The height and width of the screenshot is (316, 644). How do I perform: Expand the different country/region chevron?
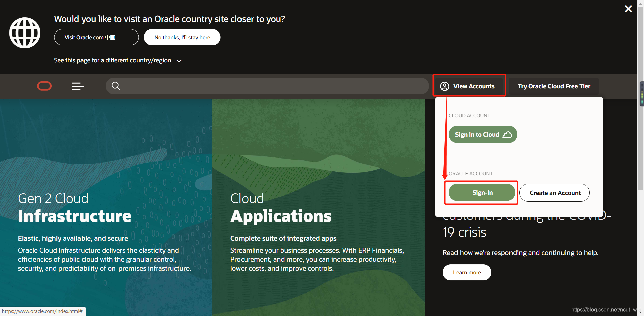click(179, 61)
